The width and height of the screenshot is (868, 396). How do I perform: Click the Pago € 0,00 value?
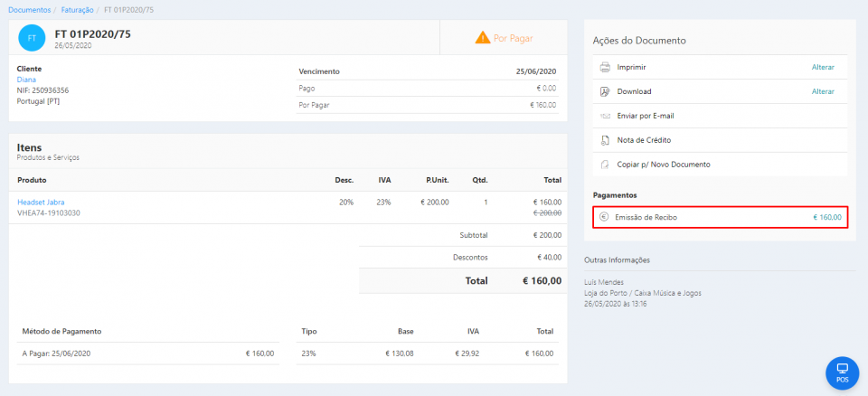pyautogui.click(x=544, y=88)
